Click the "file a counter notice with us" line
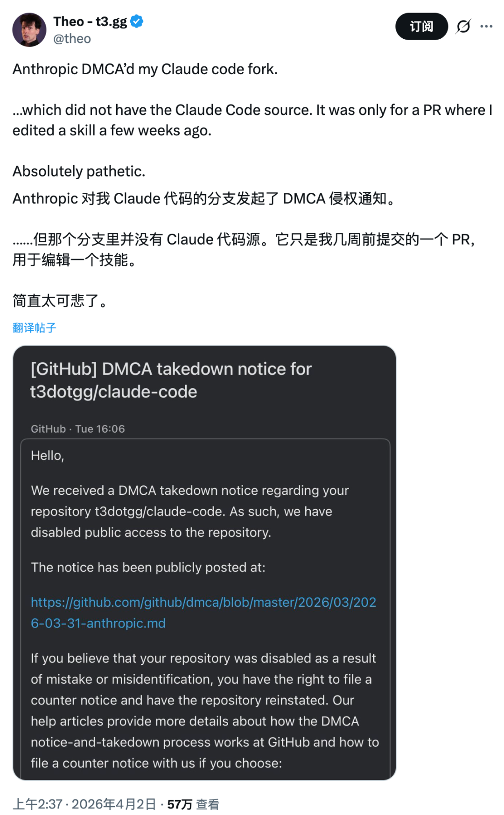The width and height of the screenshot is (504, 815). coord(156,763)
